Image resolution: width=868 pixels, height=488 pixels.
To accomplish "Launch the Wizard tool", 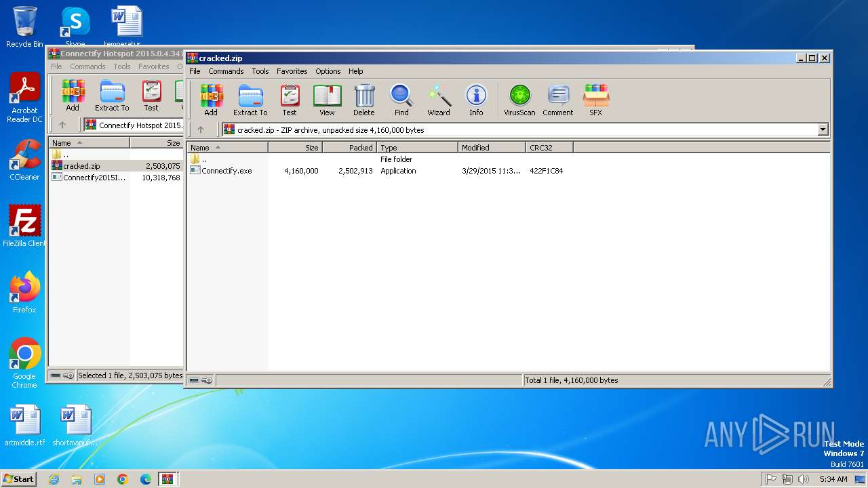I will (439, 100).
